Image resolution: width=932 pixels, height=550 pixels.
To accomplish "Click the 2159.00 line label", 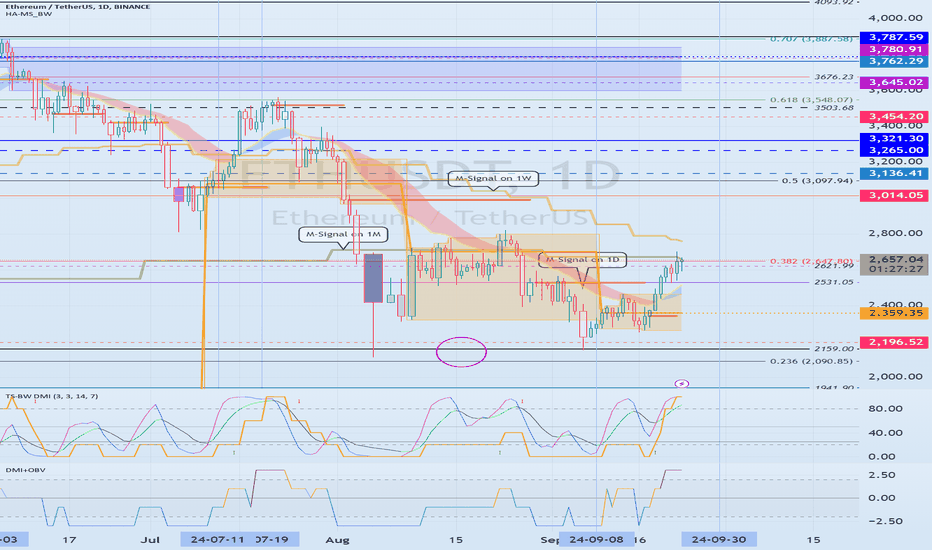I will pyautogui.click(x=834, y=348).
